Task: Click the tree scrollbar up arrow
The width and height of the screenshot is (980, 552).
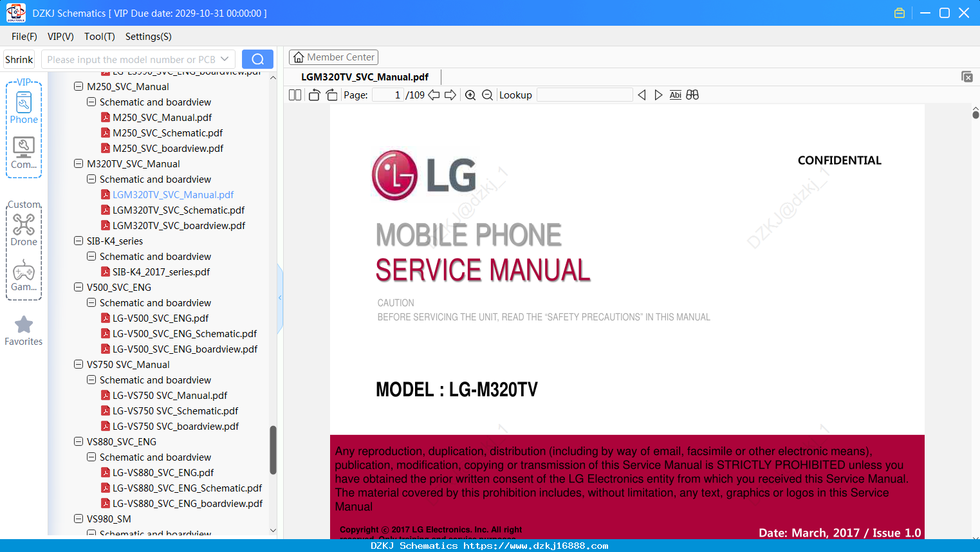Action: click(x=273, y=78)
